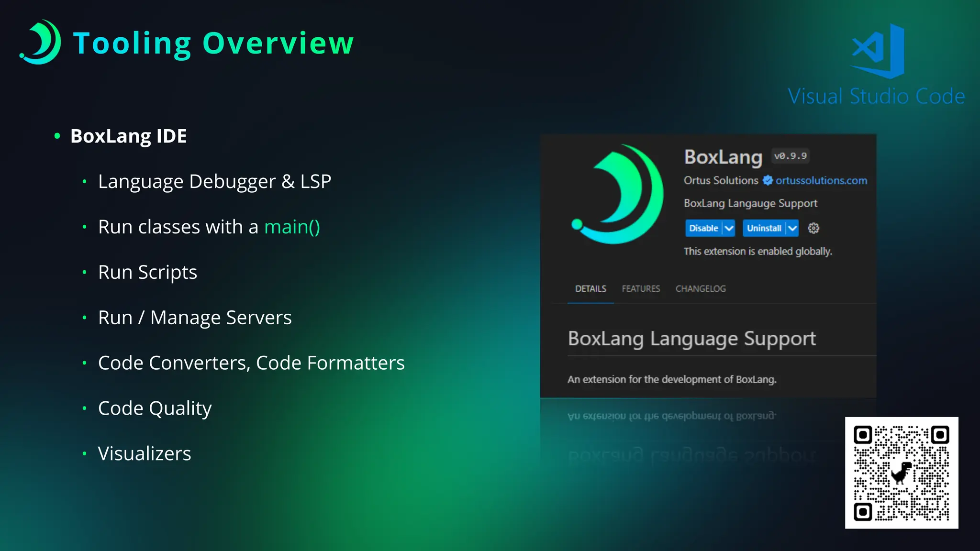Click the 'Language Debugger & LSP' bullet
The height and width of the screenshot is (551, 980).
214,182
